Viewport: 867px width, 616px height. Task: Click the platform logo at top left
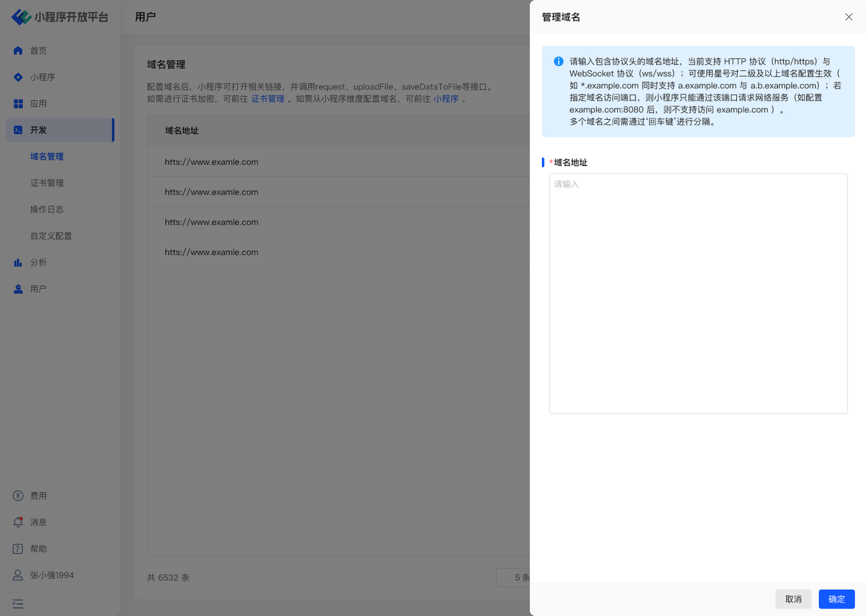click(x=22, y=17)
